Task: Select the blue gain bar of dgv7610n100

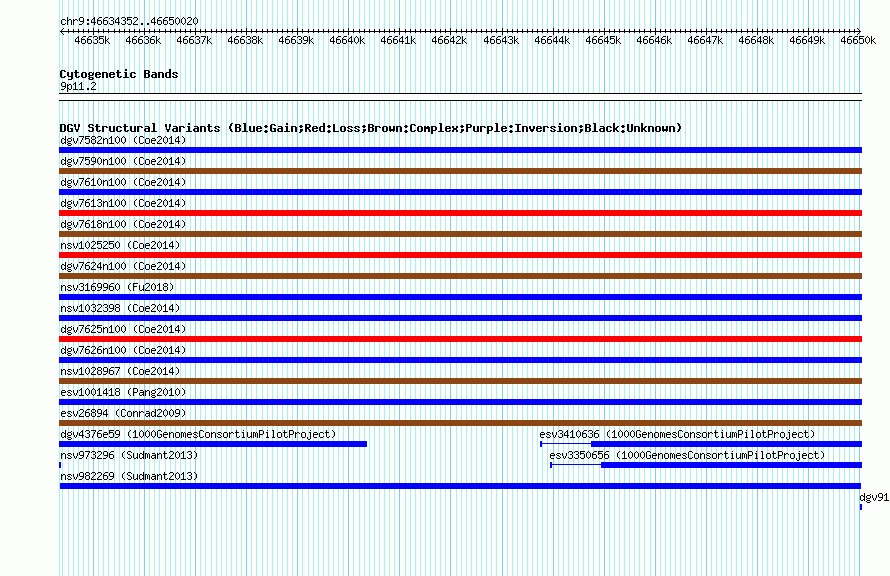Action: pyautogui.click(x=460, y=192)
